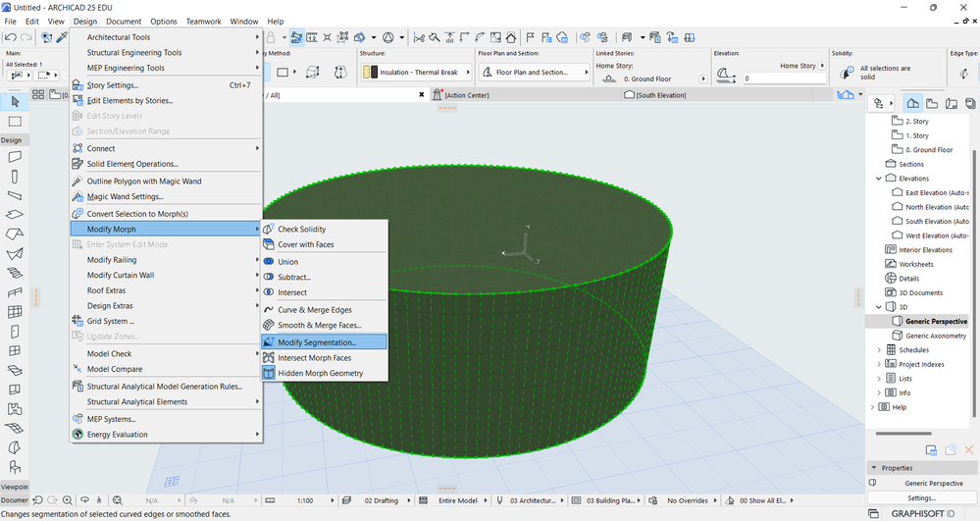Screen dimensions: 980x521
Task: Open the Teamwork menu
Action: [x=203, y=21]
